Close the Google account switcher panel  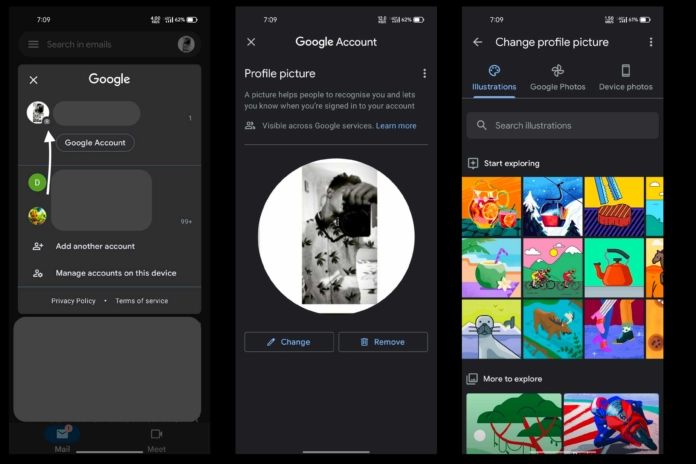pos(33,80)
